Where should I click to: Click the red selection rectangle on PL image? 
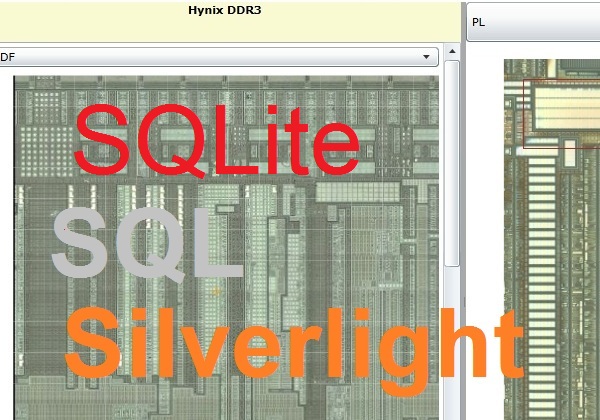tap(561, 114)
